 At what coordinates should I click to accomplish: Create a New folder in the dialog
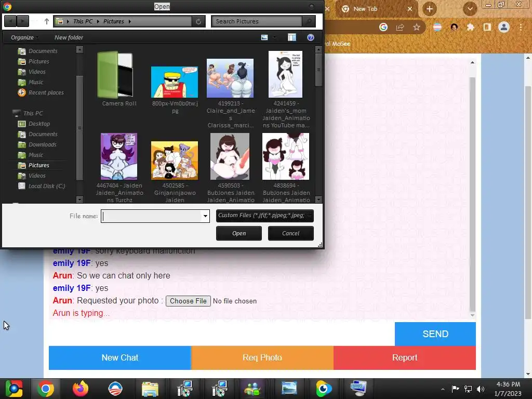[69, 37]
